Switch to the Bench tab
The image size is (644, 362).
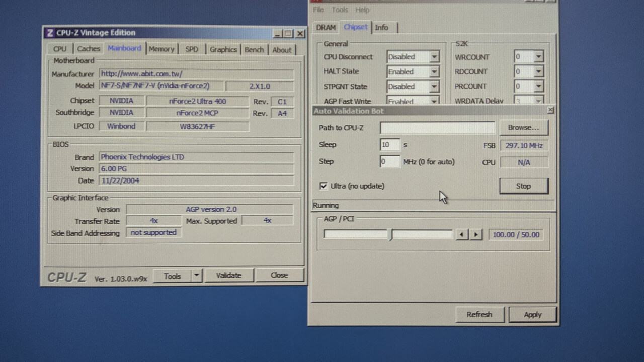click(254, 49)
